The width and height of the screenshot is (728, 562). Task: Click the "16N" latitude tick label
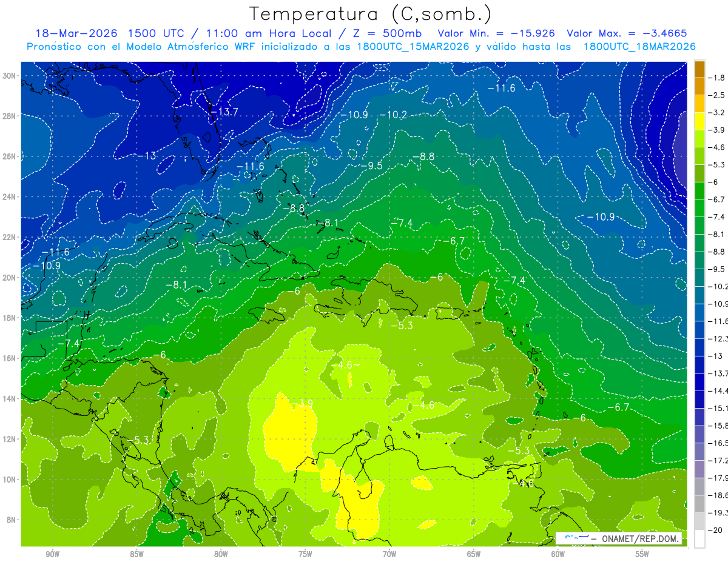pyautogui.click(x=9, y=358)
